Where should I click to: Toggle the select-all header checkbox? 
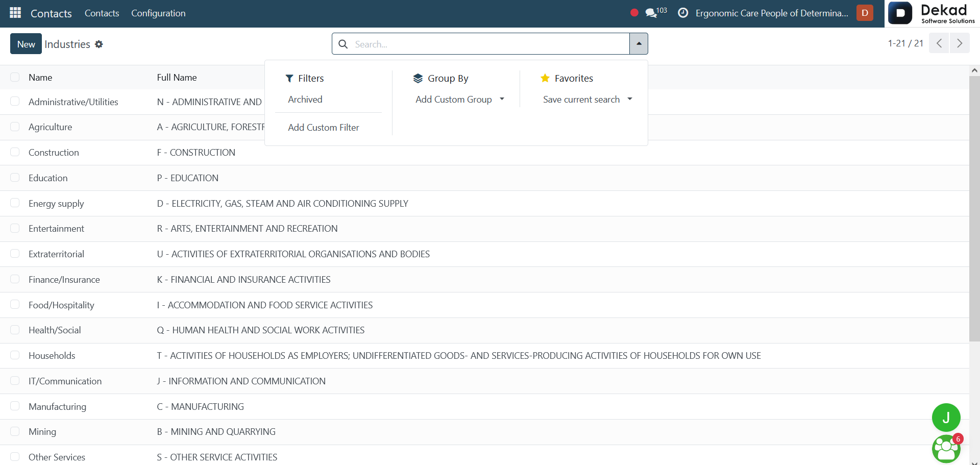coord(15,77)
